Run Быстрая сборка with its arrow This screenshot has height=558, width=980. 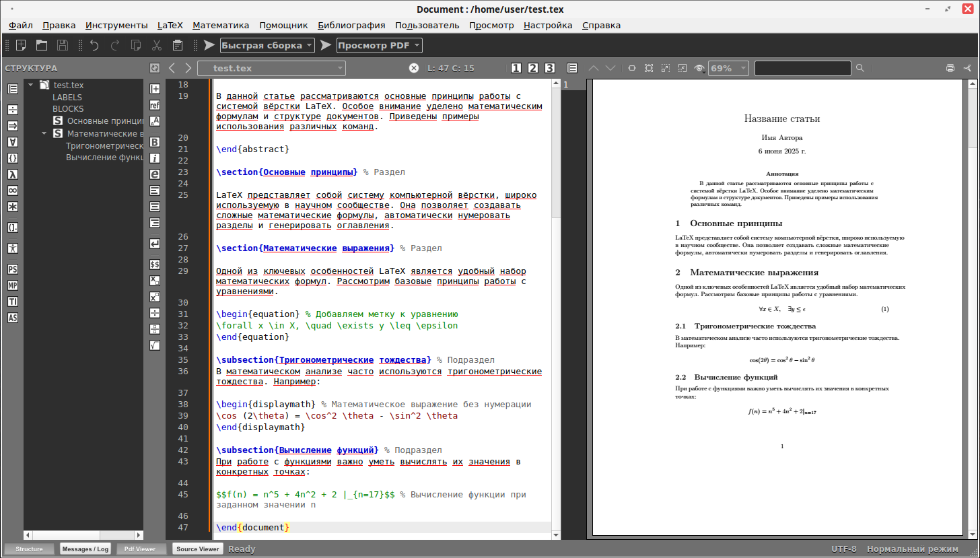point(209,45)
